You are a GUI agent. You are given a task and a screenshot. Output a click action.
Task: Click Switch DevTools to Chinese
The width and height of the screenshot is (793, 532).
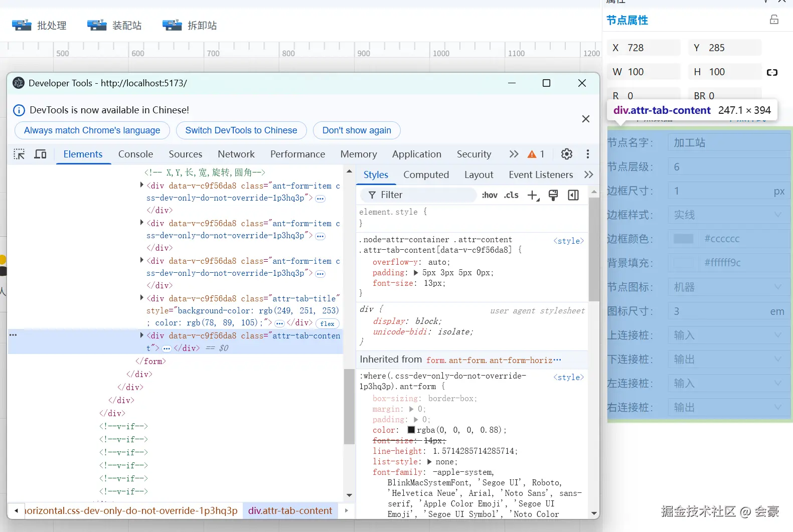point(241,130)
